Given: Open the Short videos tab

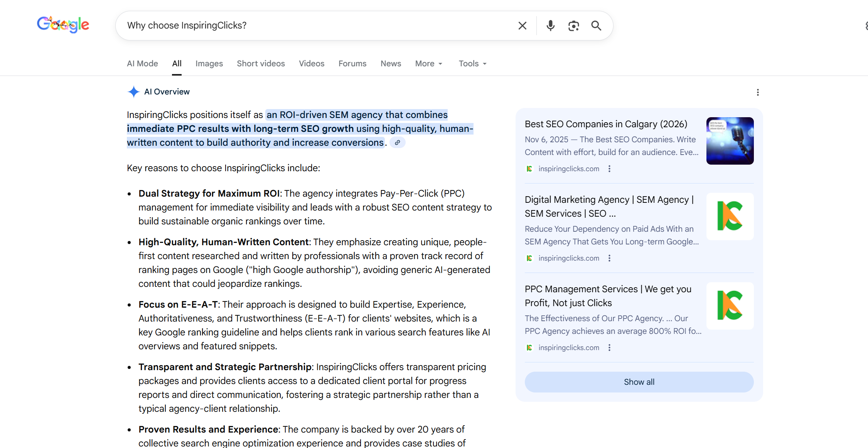Looking at the screenshot, I should (x=261, y=64).
